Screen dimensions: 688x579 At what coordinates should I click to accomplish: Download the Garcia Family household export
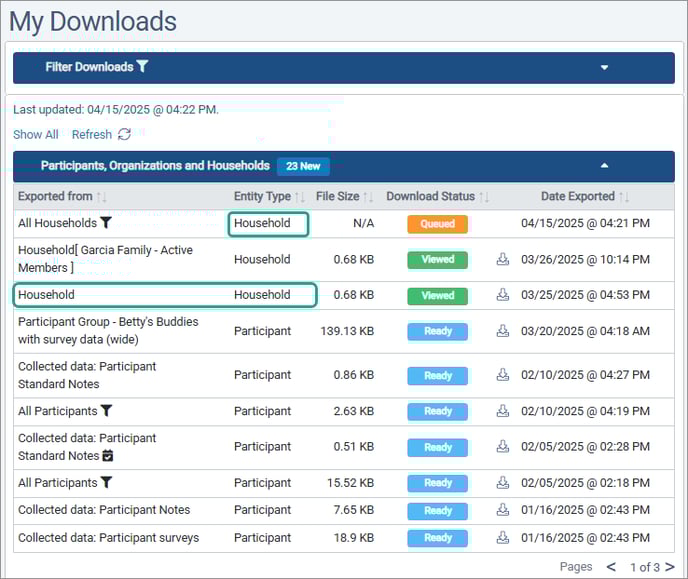point(503,259)
